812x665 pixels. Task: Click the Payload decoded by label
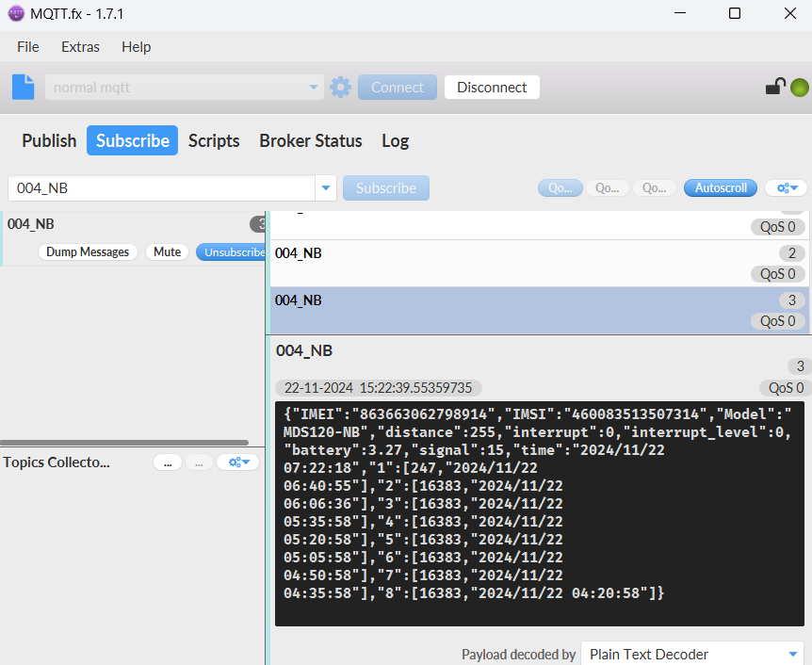tap(518, 654)
